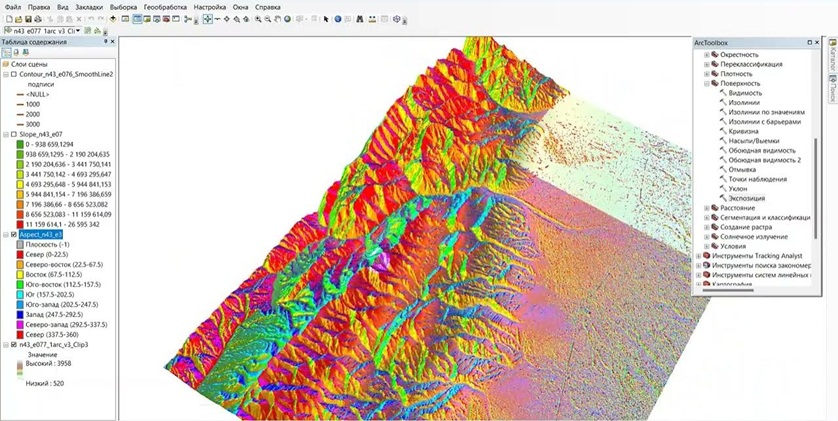The height and width of the screenshot is (421, 838).
Task: Open the Экспозиция (Aspect) tool
Action: 746,198
